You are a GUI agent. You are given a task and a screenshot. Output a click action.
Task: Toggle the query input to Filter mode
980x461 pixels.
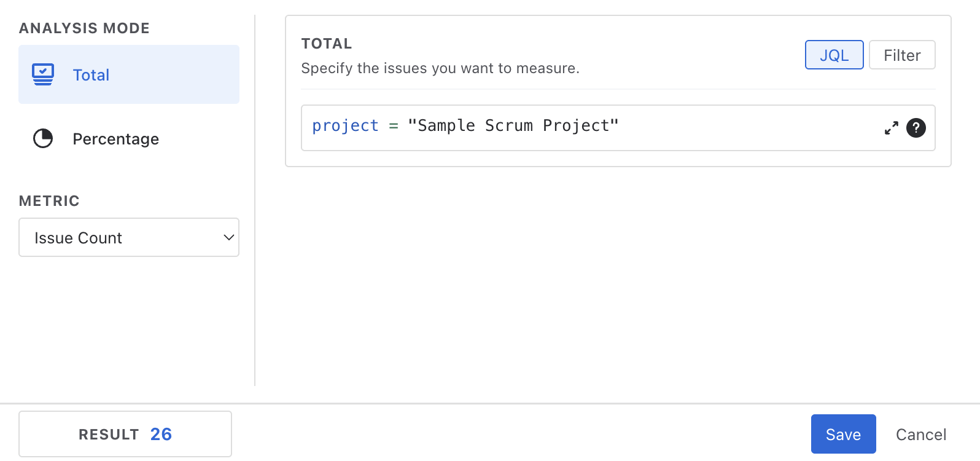[x=901, y=55]
